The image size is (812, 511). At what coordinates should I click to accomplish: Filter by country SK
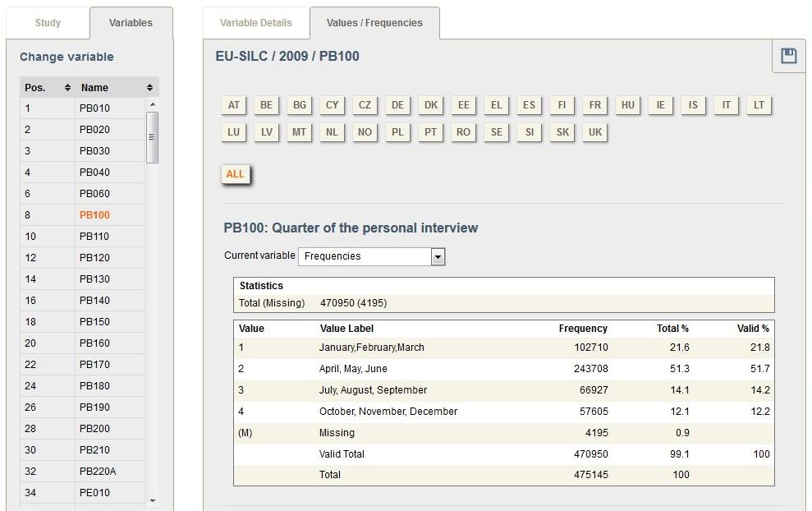[562, 131]
